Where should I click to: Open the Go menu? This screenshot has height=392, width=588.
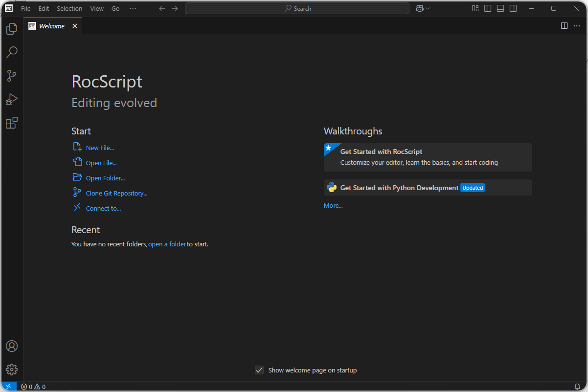(x=115, y=8)
